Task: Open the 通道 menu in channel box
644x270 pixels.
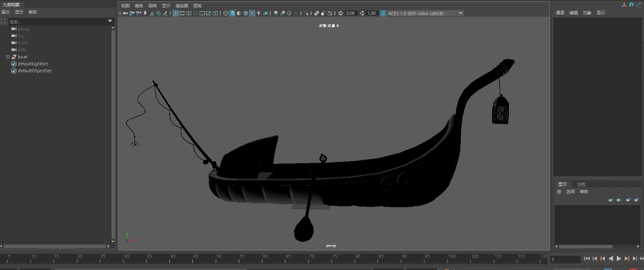Action: [560, 13]
